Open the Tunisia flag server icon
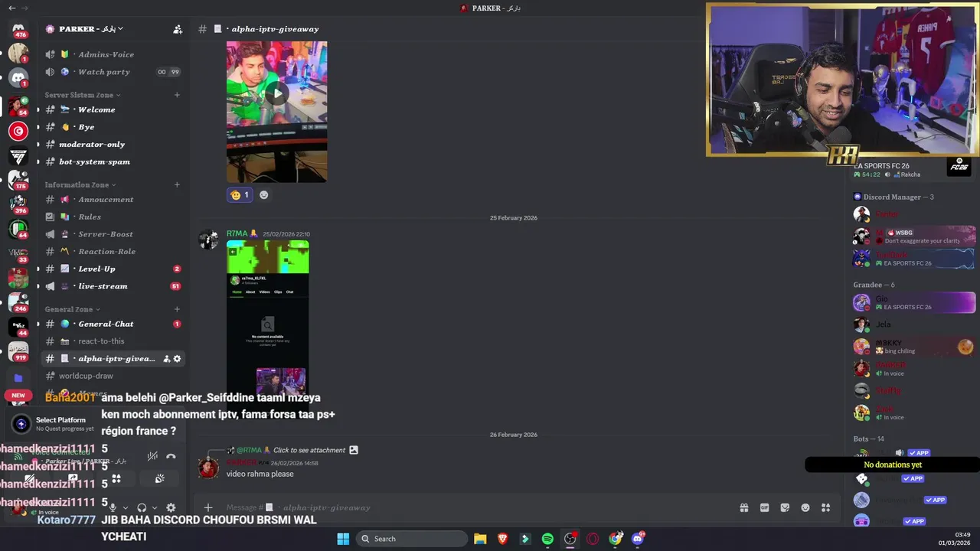Screen dimensions: 980x551 [18, 131]
